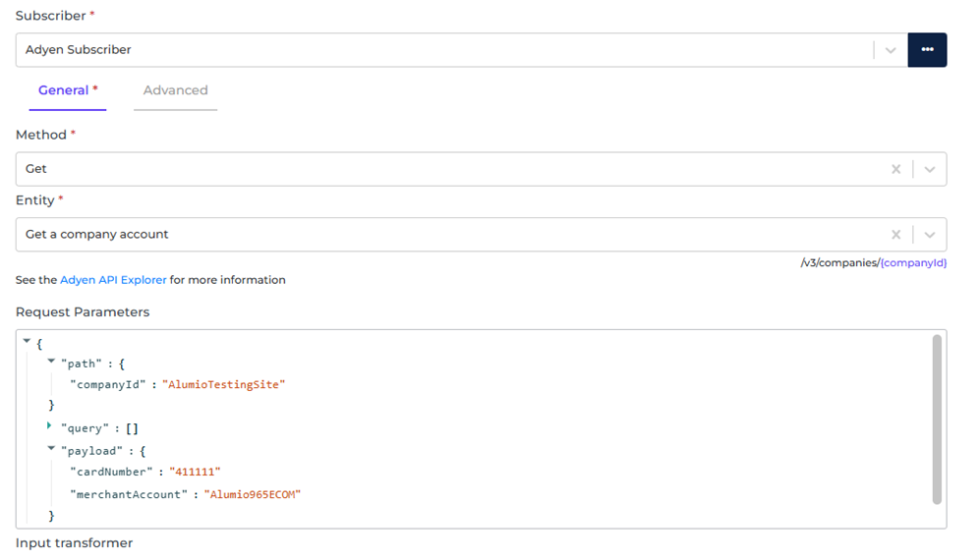This screenshot has height=560, width=979.
Task: Edit the companyId value AlumioTestingSite
Action: coord(223,384)
